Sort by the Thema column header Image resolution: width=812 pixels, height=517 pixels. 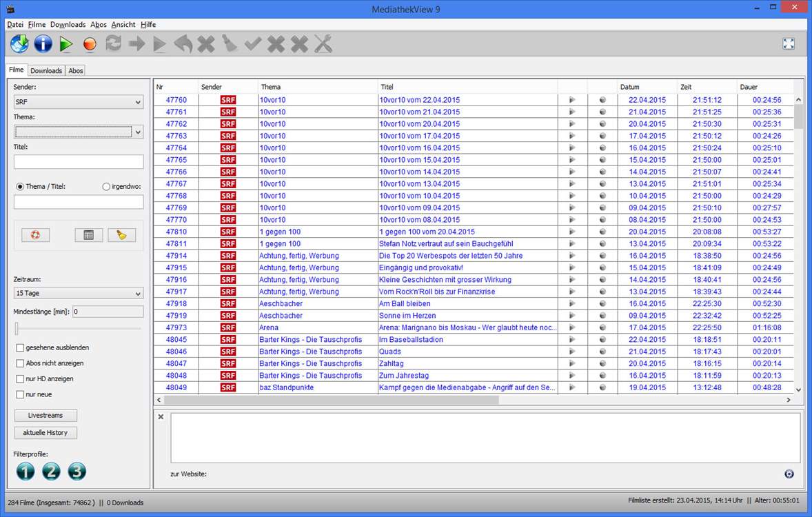[318, 87]
